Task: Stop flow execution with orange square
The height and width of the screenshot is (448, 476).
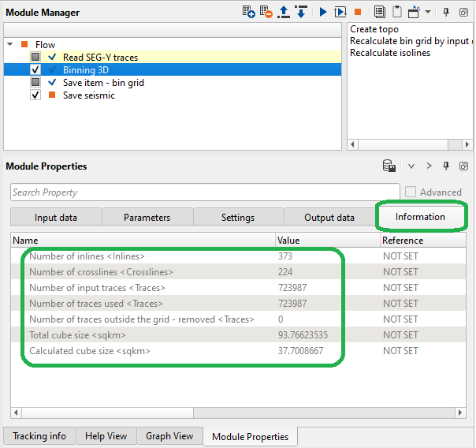Action: (358, 12)
